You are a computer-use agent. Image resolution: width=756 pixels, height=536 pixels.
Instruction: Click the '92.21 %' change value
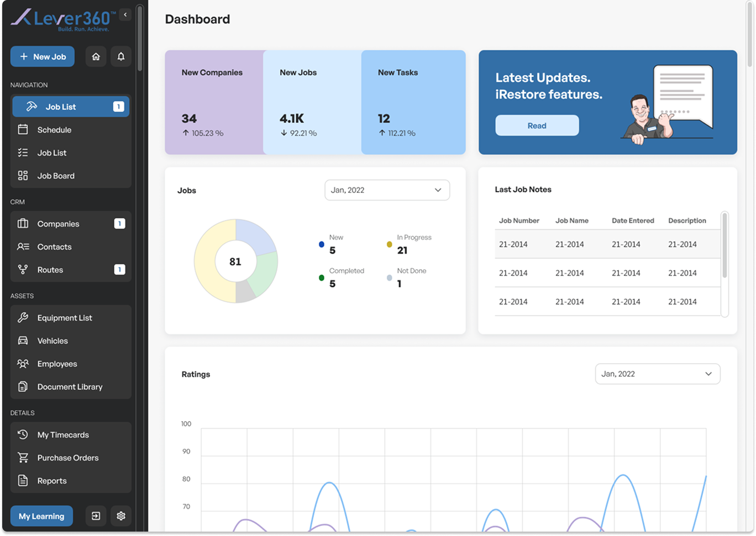[x=303, y=133]
